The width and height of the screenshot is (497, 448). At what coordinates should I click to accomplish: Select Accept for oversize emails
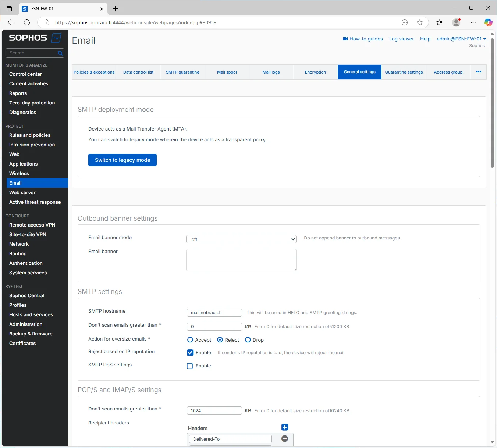point(190,340)
